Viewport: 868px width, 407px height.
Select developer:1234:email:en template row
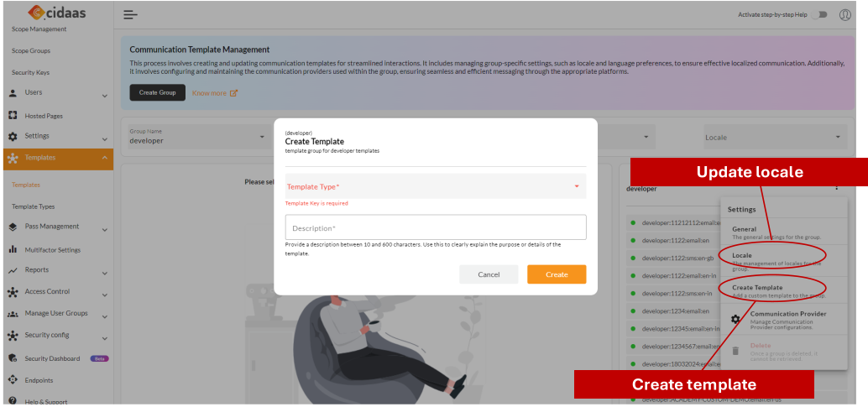point(674,310)
